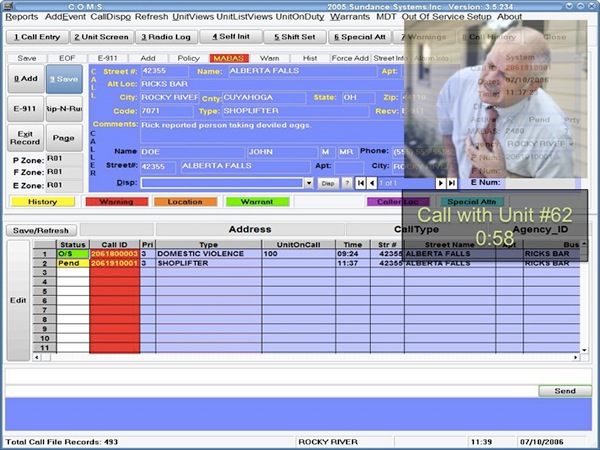This screenshot has width=600, height=450.
Task: Click the P Zone field R01
Action: [64, 159]
